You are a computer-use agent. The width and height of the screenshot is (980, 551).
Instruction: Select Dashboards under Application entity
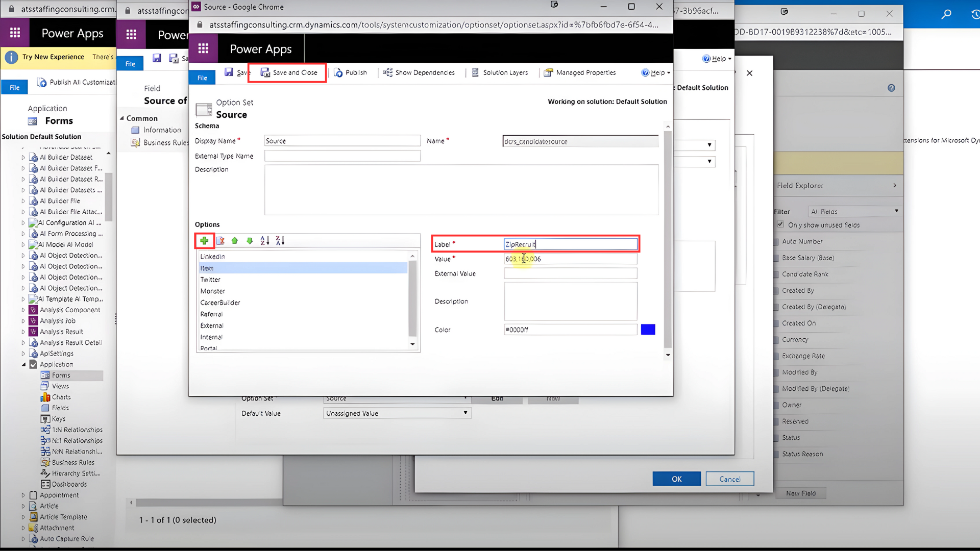click(x=69, y=484)
